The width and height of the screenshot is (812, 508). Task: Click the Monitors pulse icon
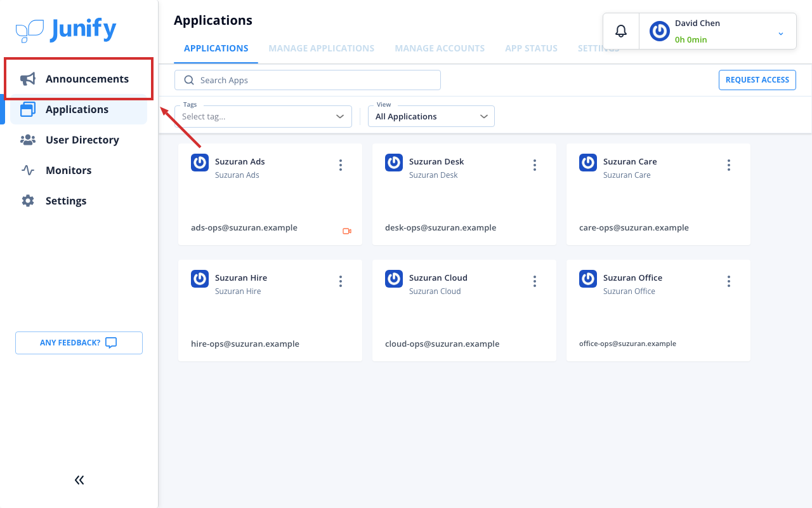click(28, 170)
